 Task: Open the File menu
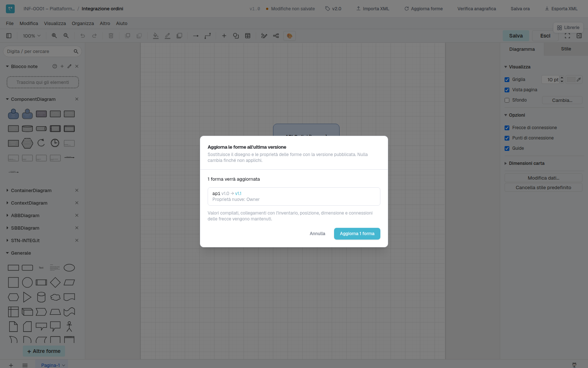[x=10, y=23]
